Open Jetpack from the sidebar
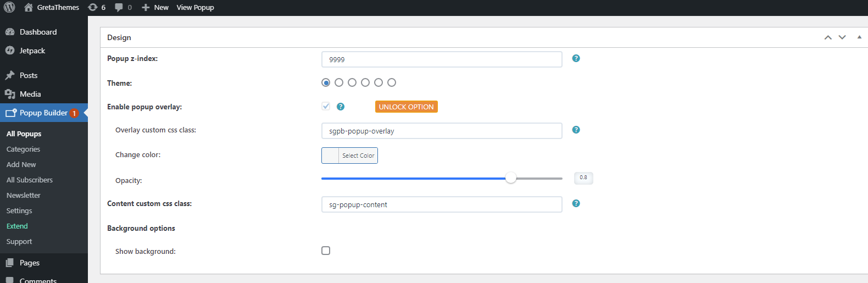 tap(32, 51)
